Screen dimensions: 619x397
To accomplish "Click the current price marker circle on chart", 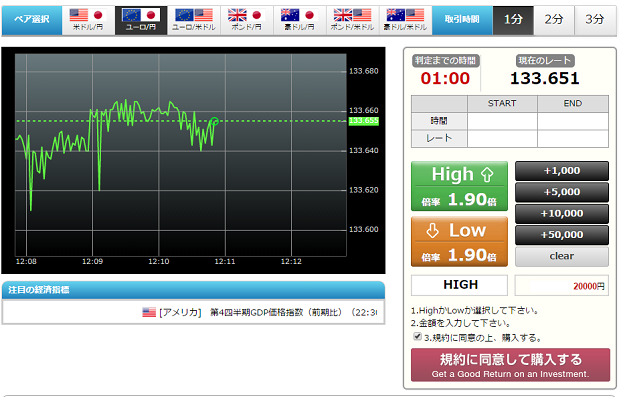I will pos(214,121).
